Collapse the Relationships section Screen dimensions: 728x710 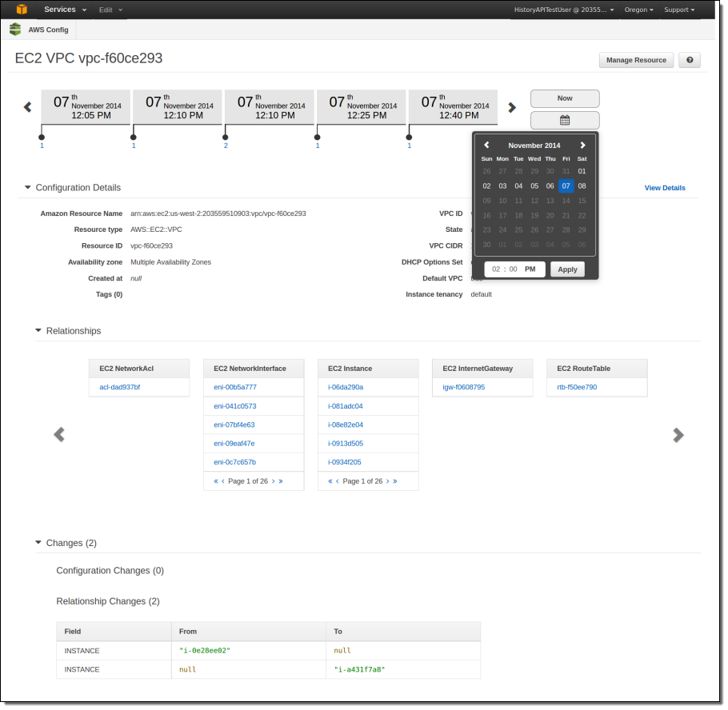38,330
